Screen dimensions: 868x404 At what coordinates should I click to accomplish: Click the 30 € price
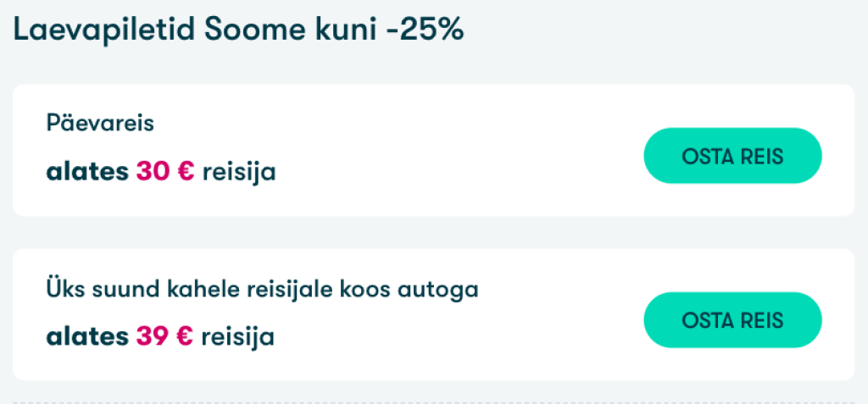[165, 172]
